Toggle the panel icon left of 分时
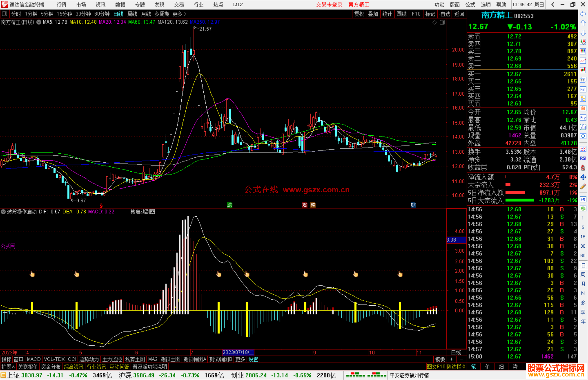The height and width of the screenshot is (380, 588). (x=5, y=14)
